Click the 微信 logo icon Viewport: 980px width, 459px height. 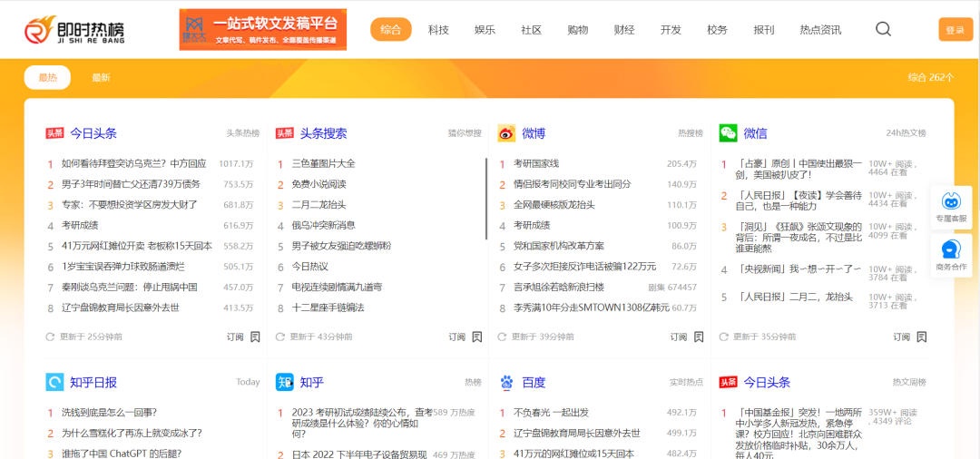[728, 133]
